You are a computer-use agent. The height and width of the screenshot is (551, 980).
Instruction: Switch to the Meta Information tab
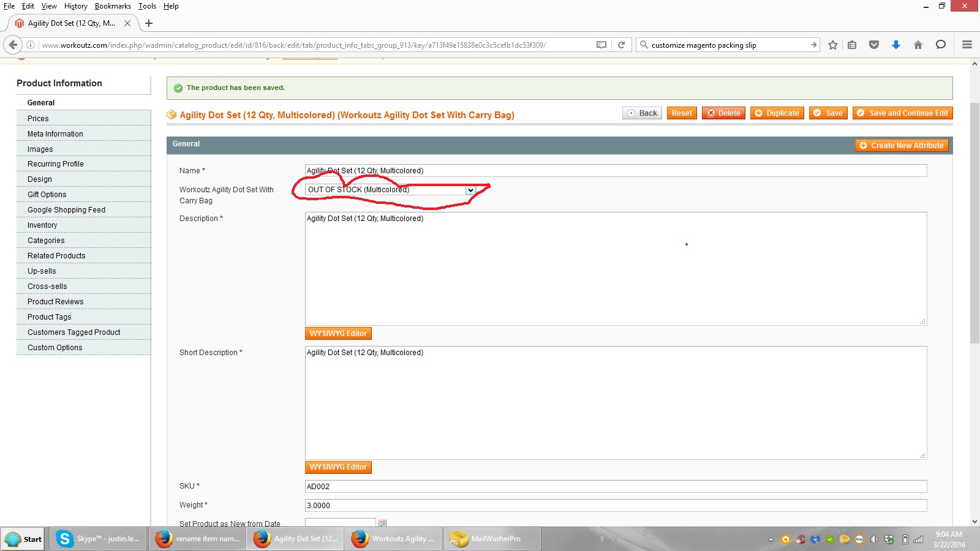83,133
